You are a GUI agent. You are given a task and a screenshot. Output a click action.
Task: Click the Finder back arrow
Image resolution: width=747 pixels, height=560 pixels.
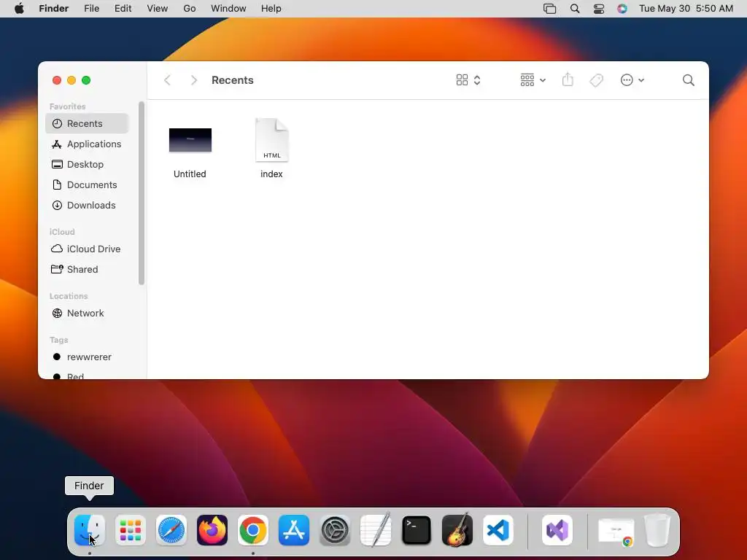(x=167, y=80)
